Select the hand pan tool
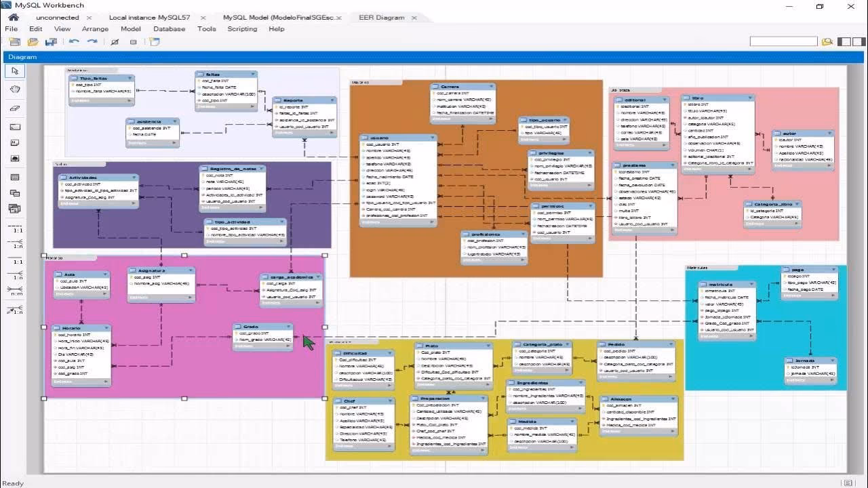Screen dimensions: 868x488 pos(15,89)
